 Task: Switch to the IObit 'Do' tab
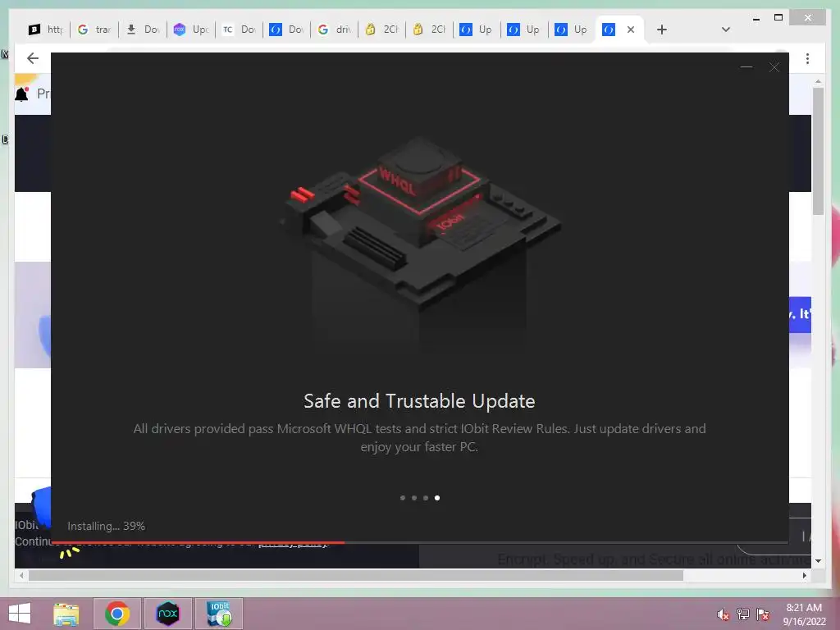[x=286, y=30]
